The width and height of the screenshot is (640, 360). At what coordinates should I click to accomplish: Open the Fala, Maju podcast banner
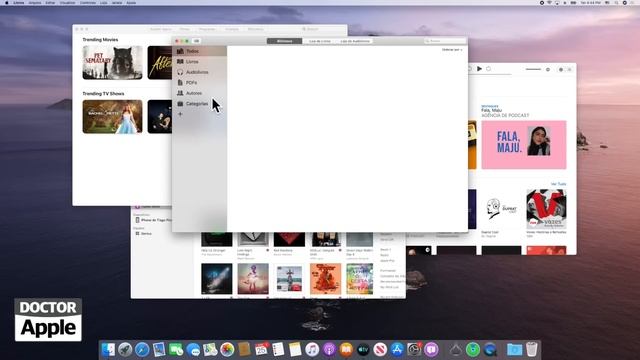[524, 144]
